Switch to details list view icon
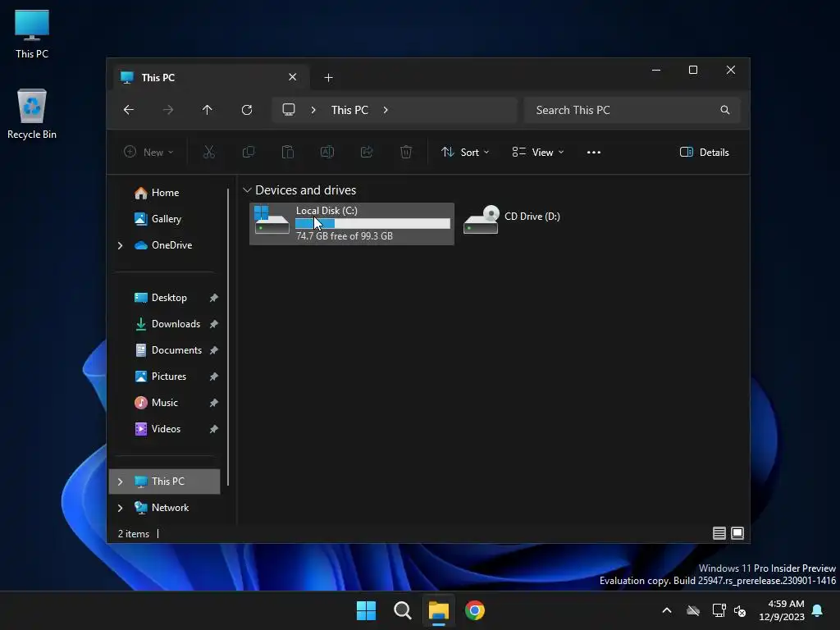The image size is (840, 630). click(719, 533)
